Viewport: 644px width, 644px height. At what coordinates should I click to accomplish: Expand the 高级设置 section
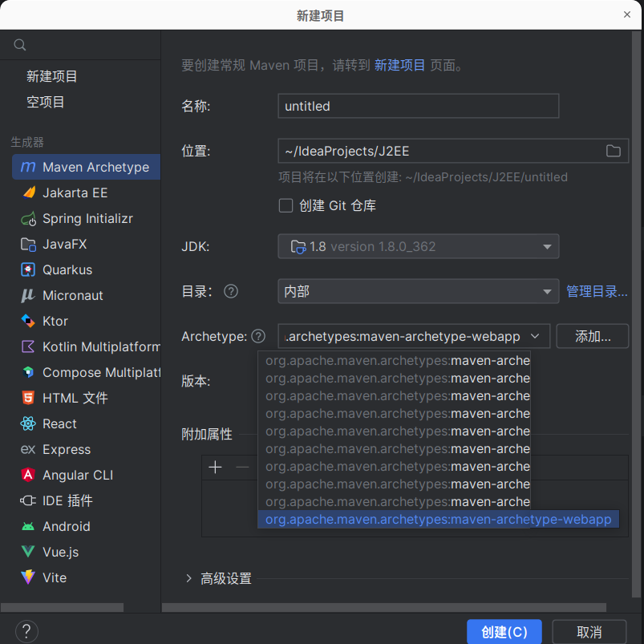point(188,578)
